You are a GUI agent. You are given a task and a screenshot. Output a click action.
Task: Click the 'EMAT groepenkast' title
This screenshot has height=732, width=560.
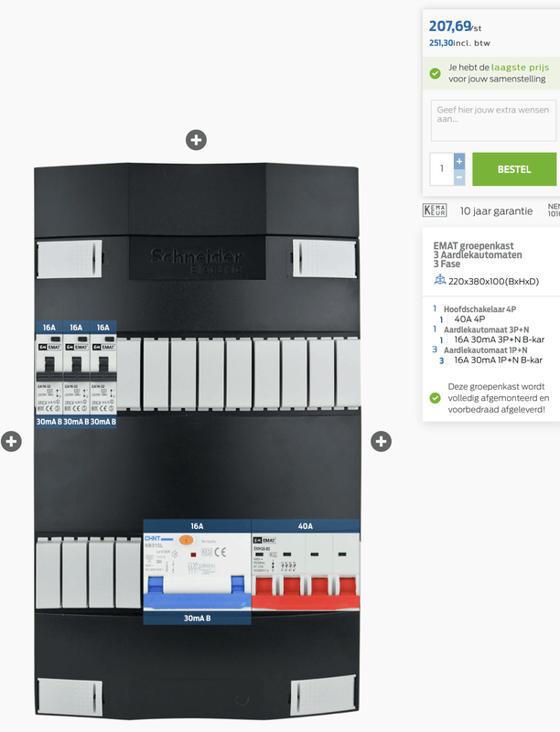click(x=473, y=245)
